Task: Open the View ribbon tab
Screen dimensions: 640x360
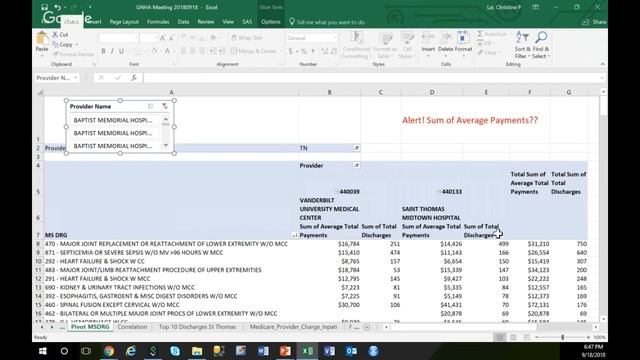Action: (x=228, y=22)
